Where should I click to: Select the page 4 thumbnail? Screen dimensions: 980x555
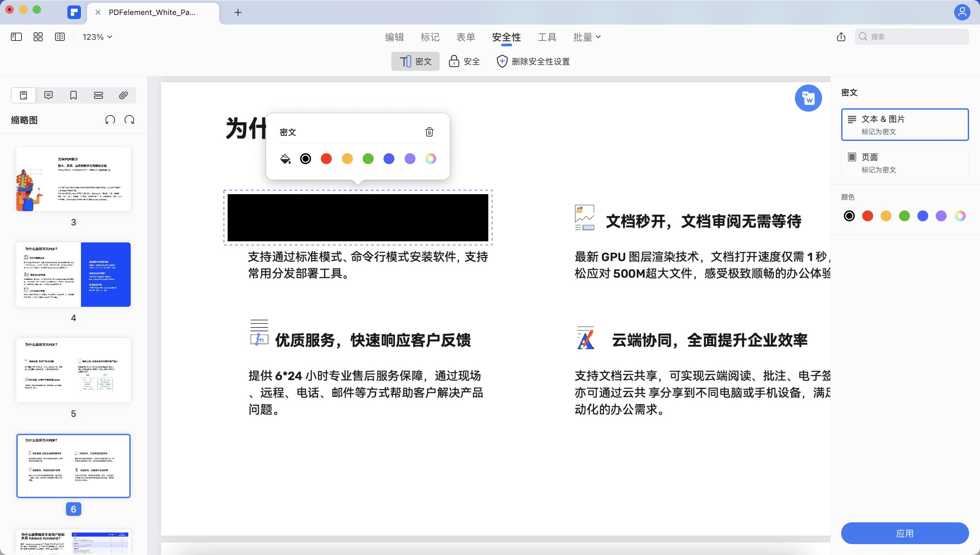73,274
